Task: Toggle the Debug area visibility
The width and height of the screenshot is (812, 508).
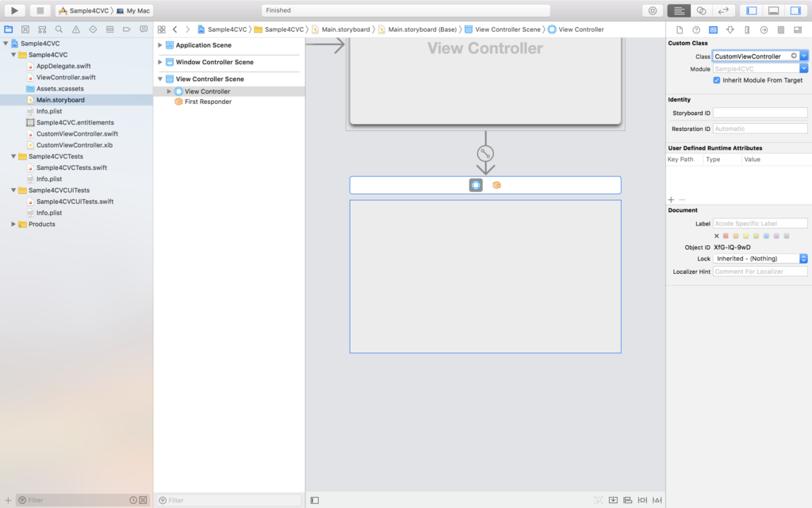Action: (774, 10)
